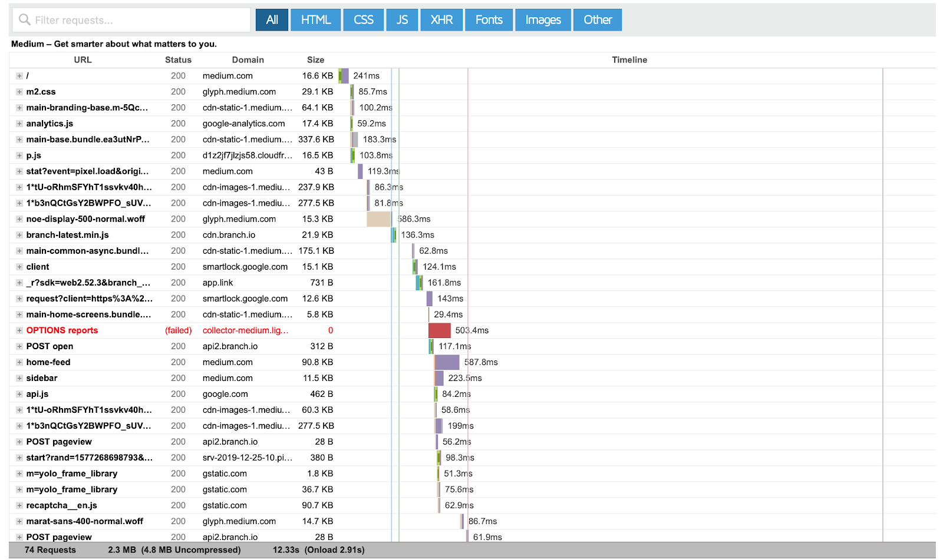The width and height of the screenshot is (943, 560).
Task: Click the Timeline column header
Action: coord(629,60)
